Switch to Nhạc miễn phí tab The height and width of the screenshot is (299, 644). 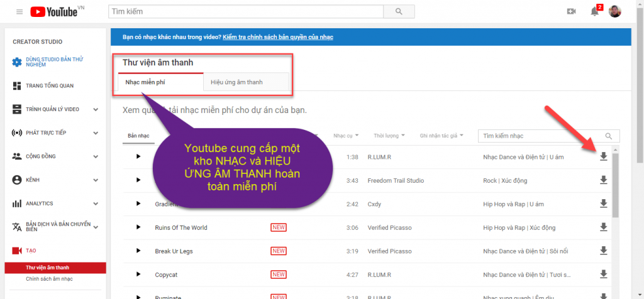pyautogui.click(x=160, y=82)
